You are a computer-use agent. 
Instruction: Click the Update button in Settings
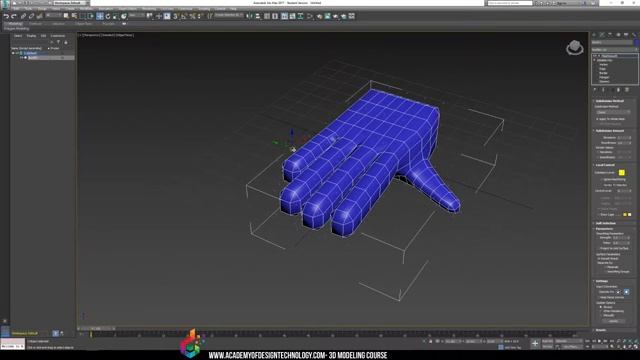coord(613,321)
